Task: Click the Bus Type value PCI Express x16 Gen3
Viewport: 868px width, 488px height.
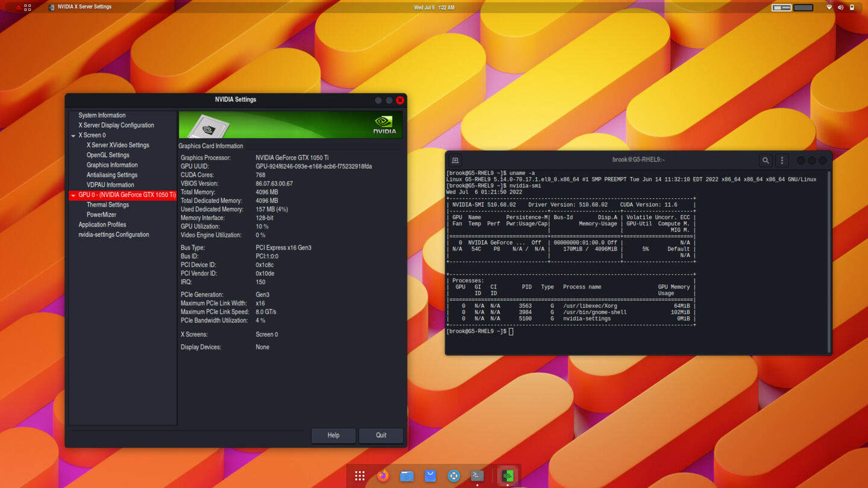Action: click(283, 248)
